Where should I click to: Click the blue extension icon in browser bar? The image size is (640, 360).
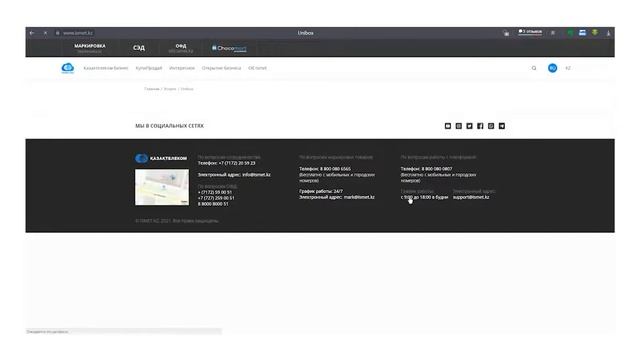(x=582, y=33)
